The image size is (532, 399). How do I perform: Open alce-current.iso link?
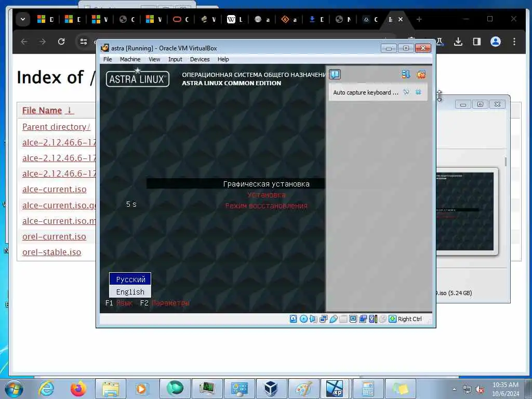pyautogui.click(x=54, y=189)
